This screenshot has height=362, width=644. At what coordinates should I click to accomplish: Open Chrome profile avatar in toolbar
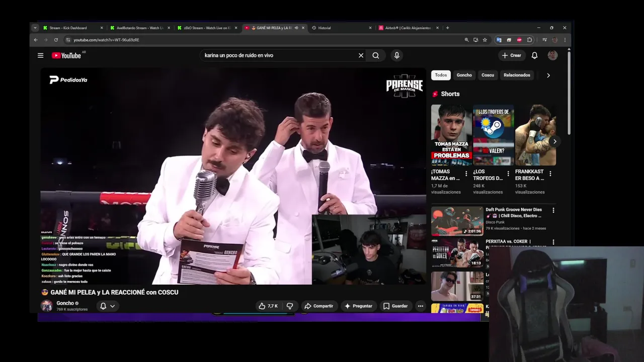click(554, 40)
